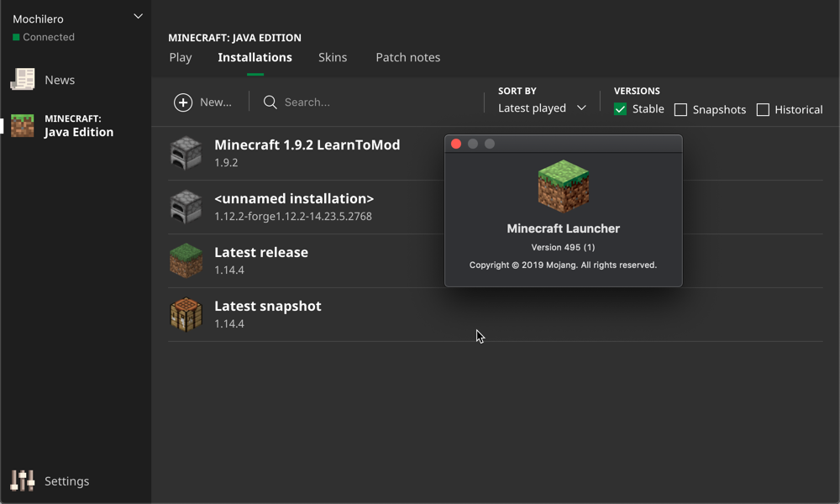Select the Installations tab
The width and height of the screenshot is (840, 504).
(255, 57)
